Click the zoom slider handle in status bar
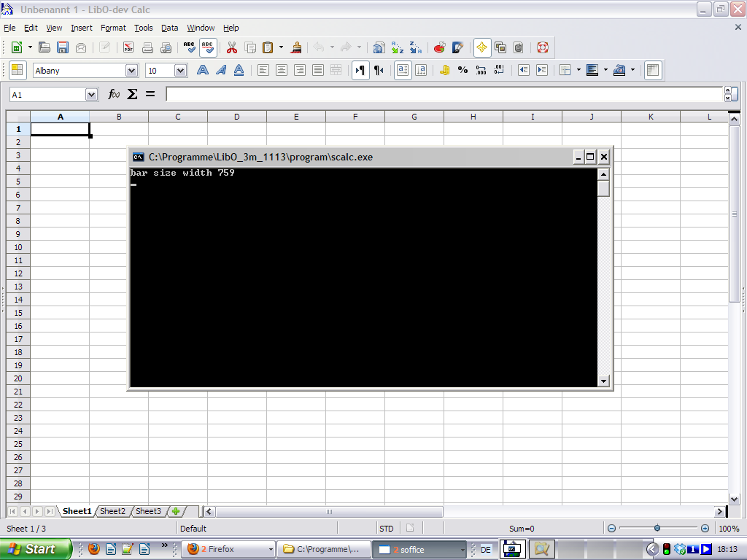 pos(657,528)
